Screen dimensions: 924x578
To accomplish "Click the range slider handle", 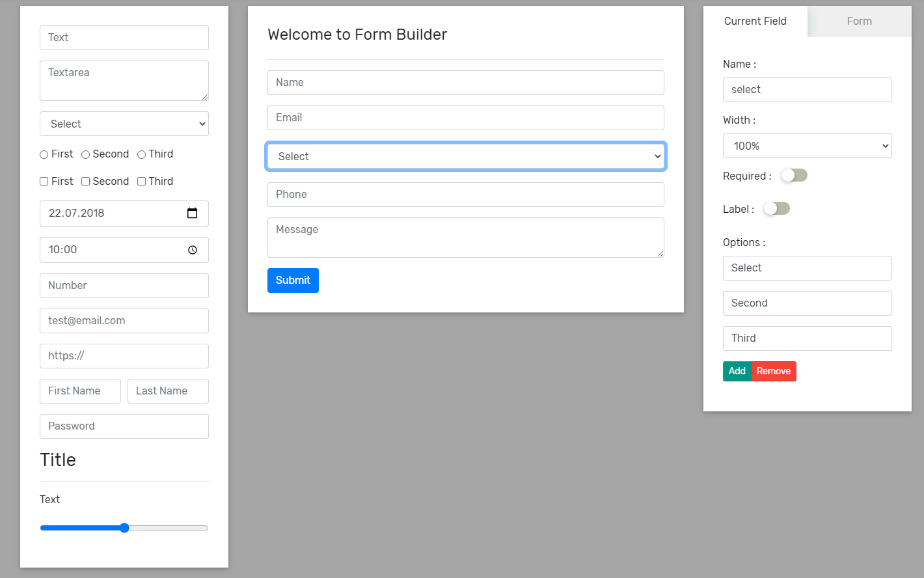I will 124,528.
